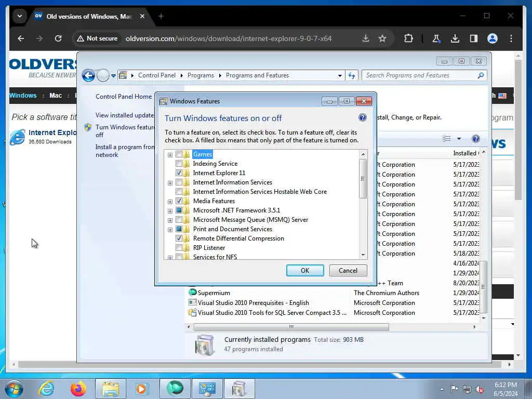
Task: Expand the Games feature node
Action: [x=170, y=155]
